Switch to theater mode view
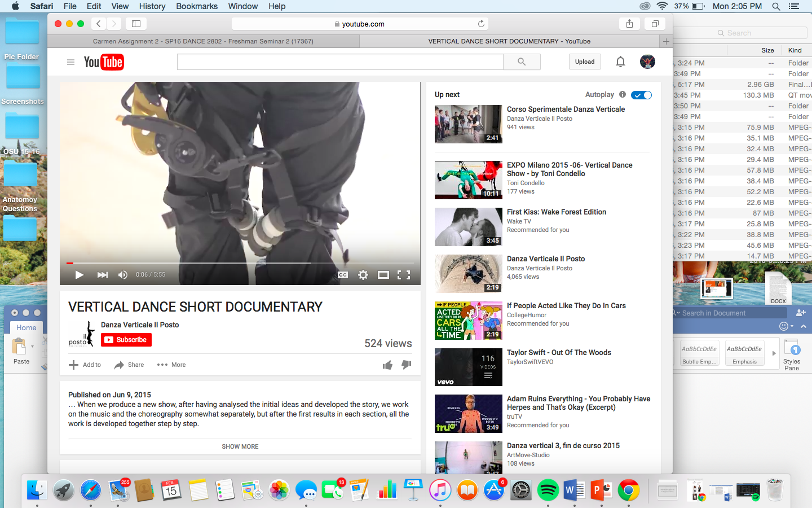The height and width of the screenshot is (508, 812). click(x=383, y=275)
